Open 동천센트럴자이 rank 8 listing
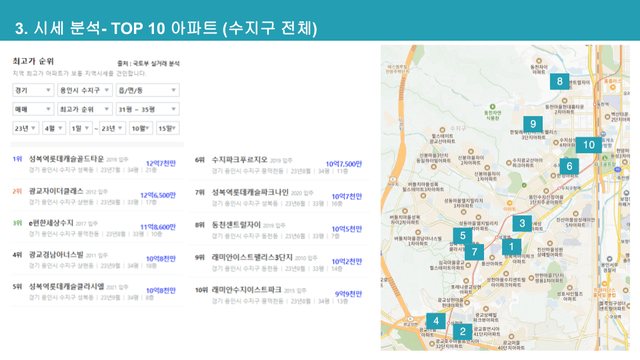 click(236, 225)
